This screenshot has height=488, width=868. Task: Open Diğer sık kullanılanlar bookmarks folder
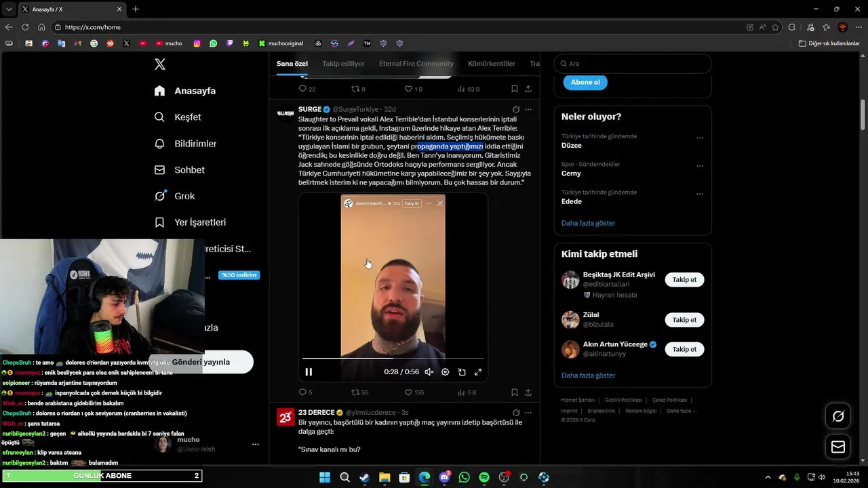pos(829,43)
